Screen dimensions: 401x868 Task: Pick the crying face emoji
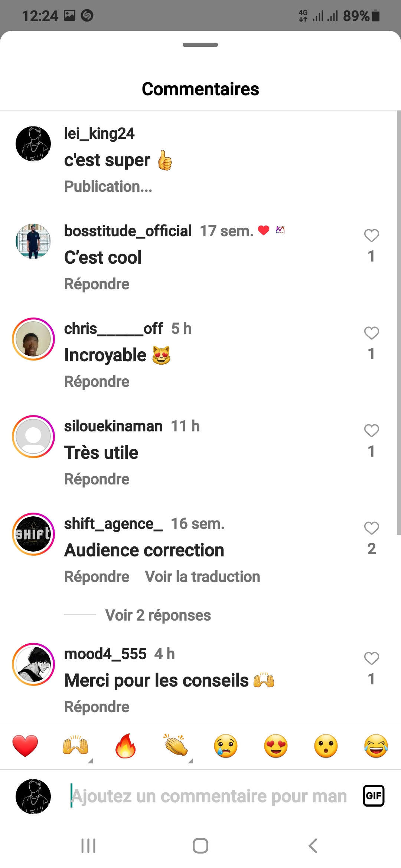(x=226, y=746)
